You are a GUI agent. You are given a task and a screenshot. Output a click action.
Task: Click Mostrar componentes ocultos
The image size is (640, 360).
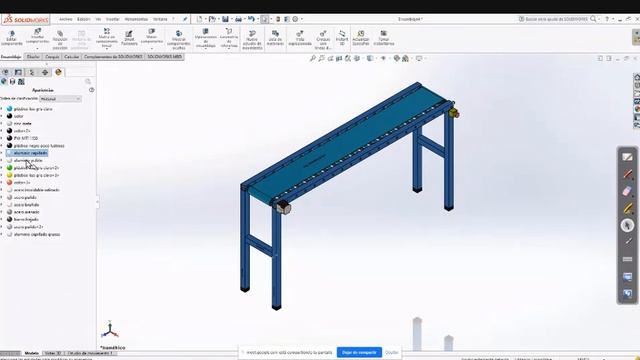tap(178, 40)
